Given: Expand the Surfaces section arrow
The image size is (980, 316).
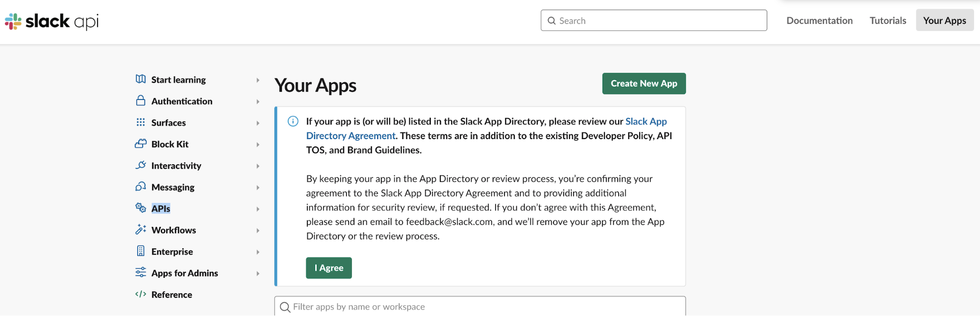Looking at the screenshot, I should point(258,123).
